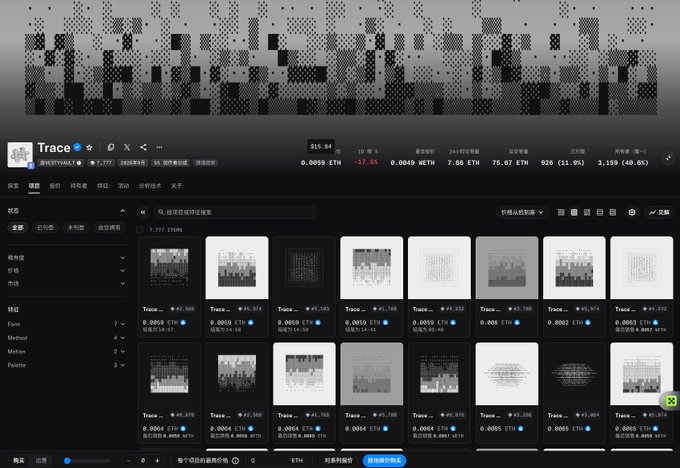Tick the select-all checkbox beside 7,777 ITEMS

(140, 230)
